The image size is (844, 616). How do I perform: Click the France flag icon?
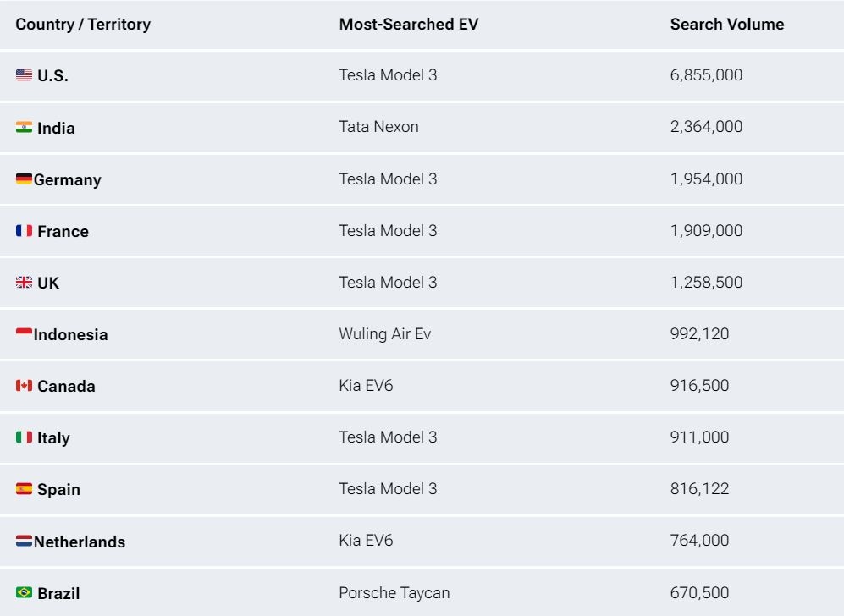click(x=24, y=230)
